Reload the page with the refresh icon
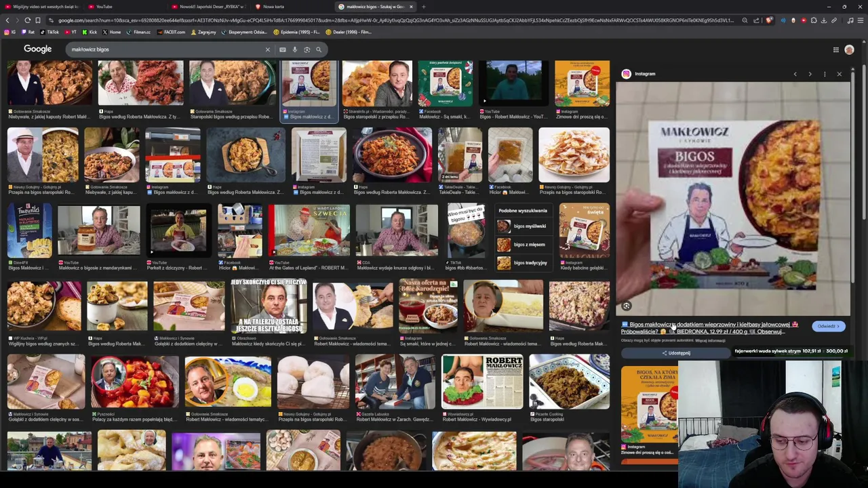 click(27, 20)
